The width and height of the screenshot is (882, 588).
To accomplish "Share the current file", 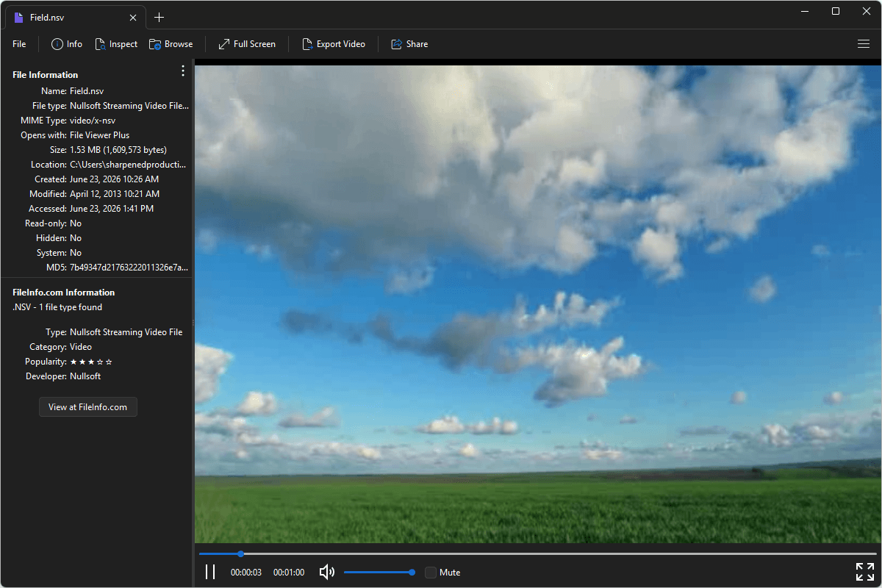I will pos(409,44).
